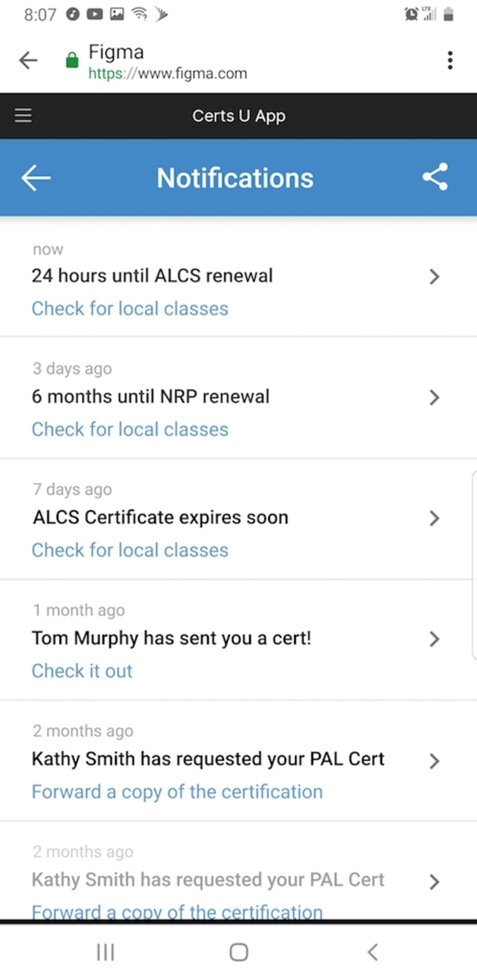Image resolution: width=477 pixels, height=980 pixels.
Task: Tap the browser back arrow beside Figma
Action: [28, 60]
